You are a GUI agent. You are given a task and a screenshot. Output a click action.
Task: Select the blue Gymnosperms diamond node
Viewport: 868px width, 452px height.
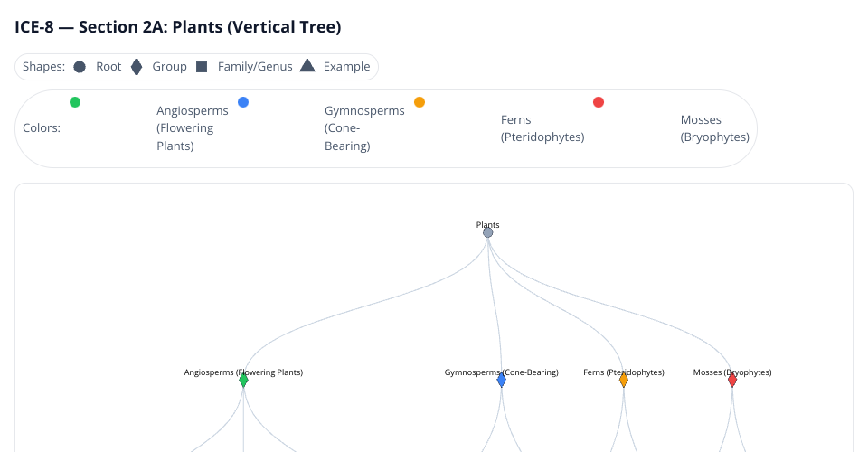502,381
